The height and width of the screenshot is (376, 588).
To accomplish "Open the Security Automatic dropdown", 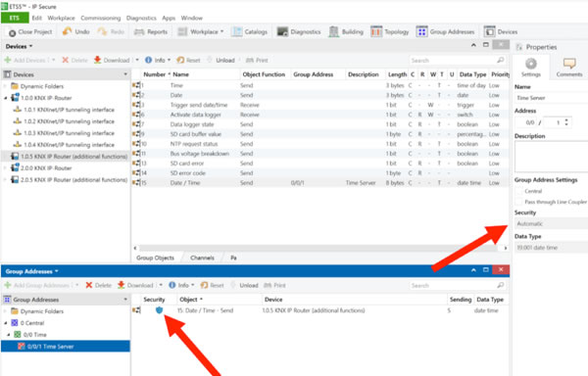I will [551, 224].
